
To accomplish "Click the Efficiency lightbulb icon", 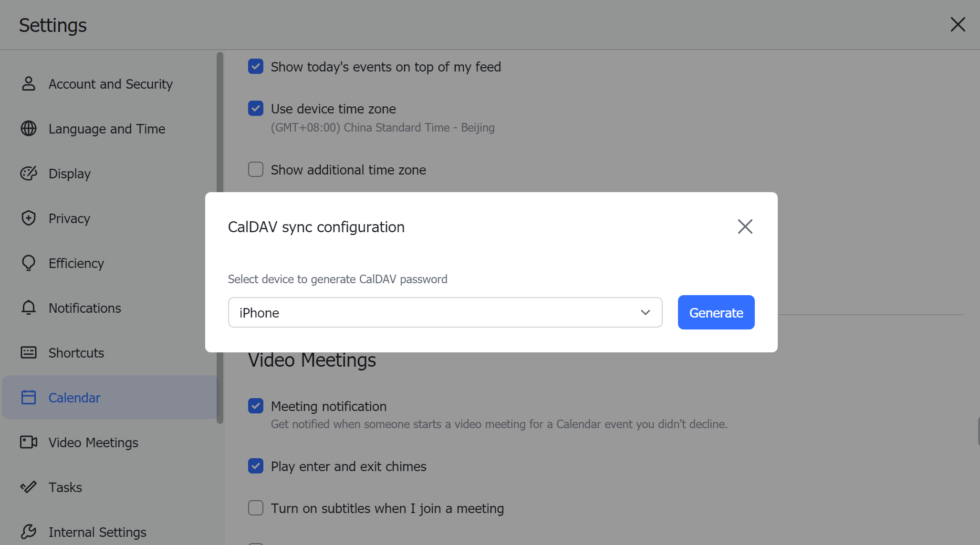I will [29, 263].
